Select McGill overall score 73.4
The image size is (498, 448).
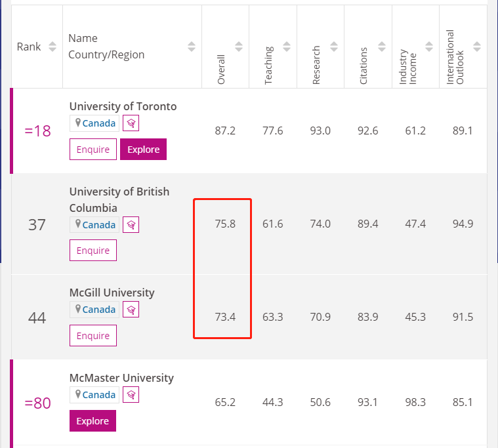225,317
